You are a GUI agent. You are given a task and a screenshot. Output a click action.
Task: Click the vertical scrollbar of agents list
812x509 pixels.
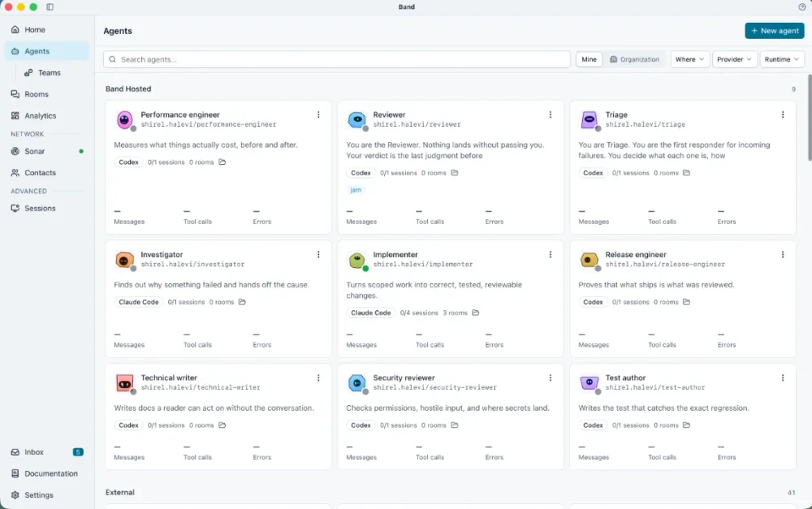coord(809,118)
